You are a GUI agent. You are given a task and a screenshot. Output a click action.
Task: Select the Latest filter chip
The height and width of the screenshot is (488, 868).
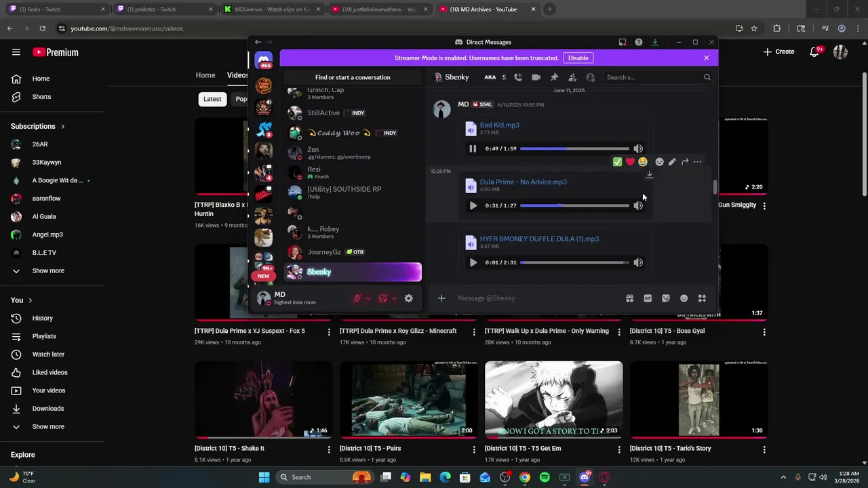(212, 99)
